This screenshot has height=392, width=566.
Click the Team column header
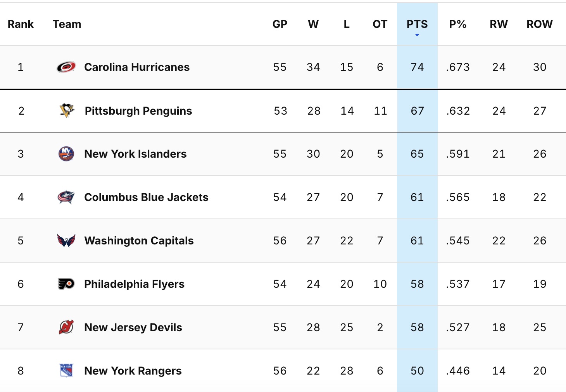(x=67, y=24)
